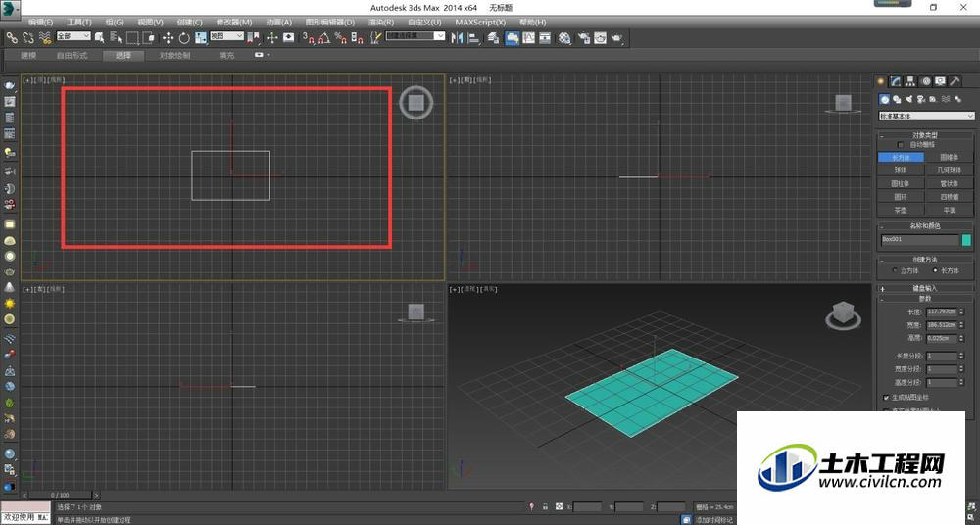The width and height of the screenshot is (980, 525).
Task: Click the 几何球体 object type button
Action: point(950,170)
